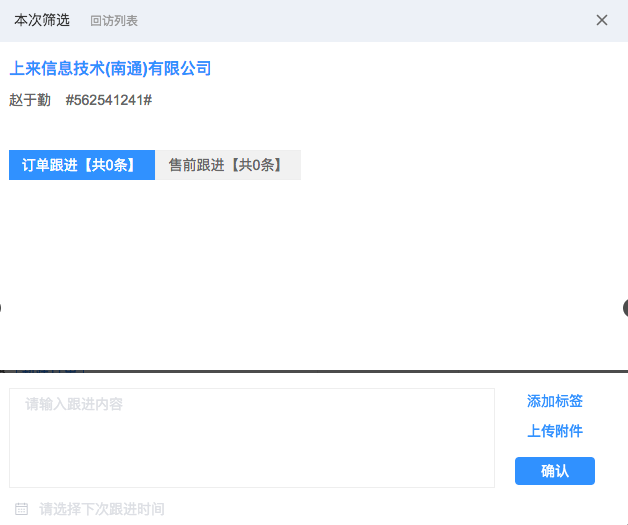
Task: Close the follow-up dialog with X
Action: [x=602, y=20]
